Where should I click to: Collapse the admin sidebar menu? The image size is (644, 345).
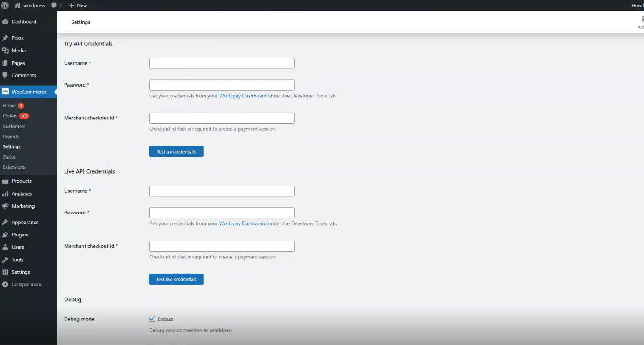click(x=22, y=285)
